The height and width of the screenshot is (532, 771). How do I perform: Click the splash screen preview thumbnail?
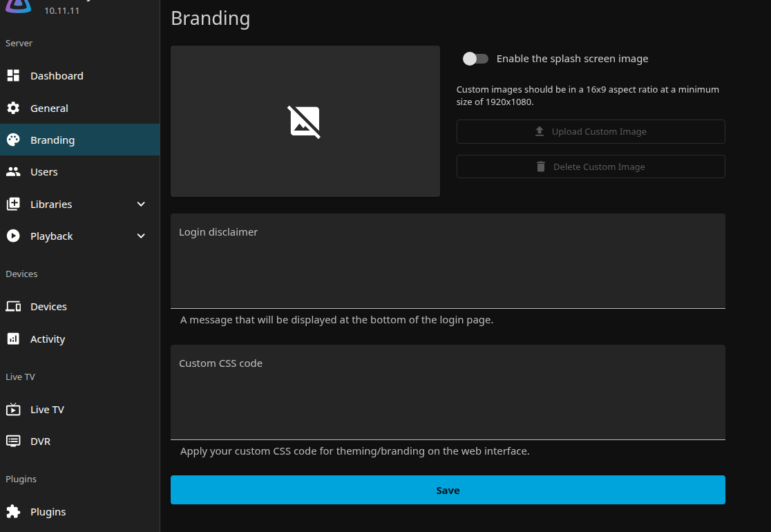305,122
